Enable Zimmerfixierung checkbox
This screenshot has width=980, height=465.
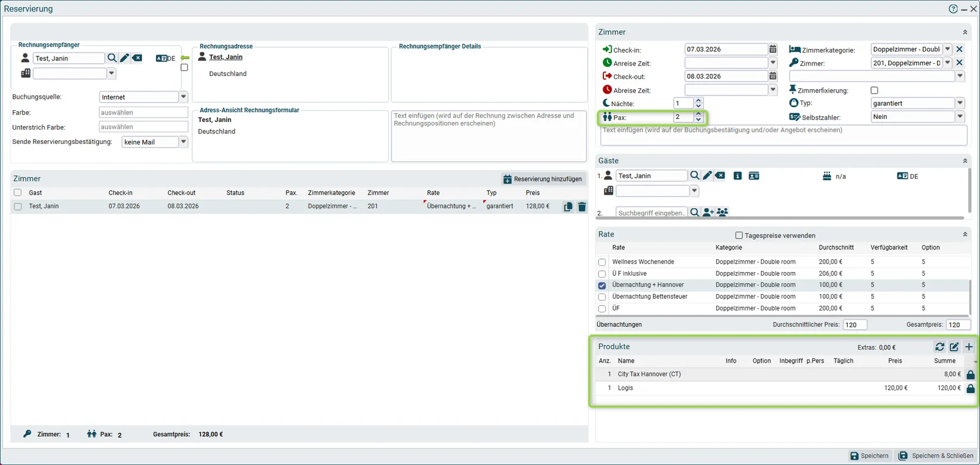point(874,90)
